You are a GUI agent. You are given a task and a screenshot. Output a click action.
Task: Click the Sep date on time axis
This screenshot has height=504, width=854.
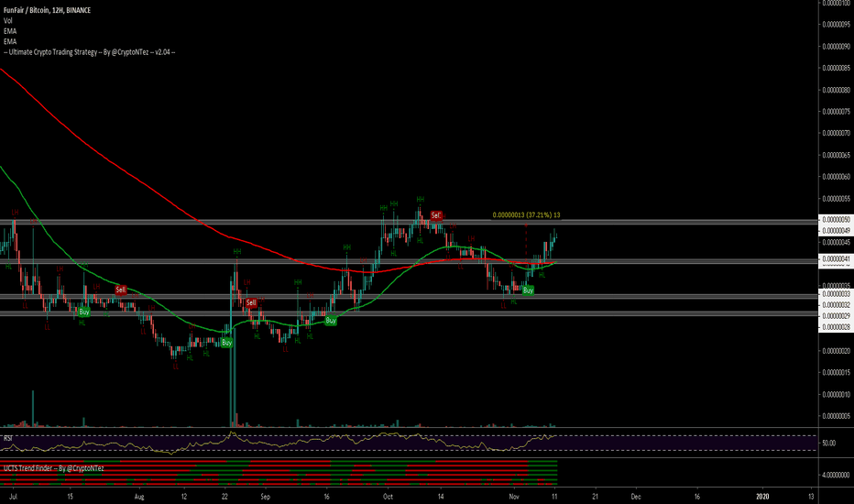265,497
